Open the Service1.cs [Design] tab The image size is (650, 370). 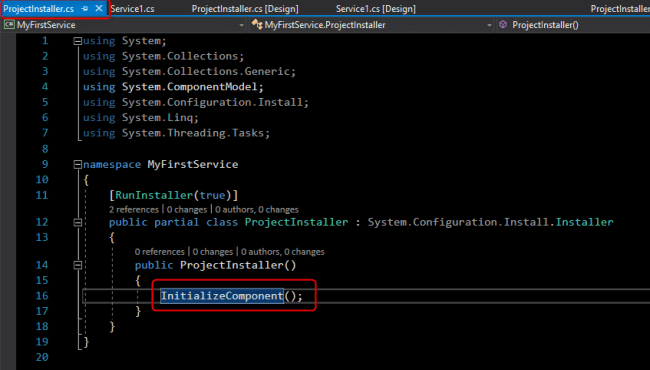click(x=376, y=9)
